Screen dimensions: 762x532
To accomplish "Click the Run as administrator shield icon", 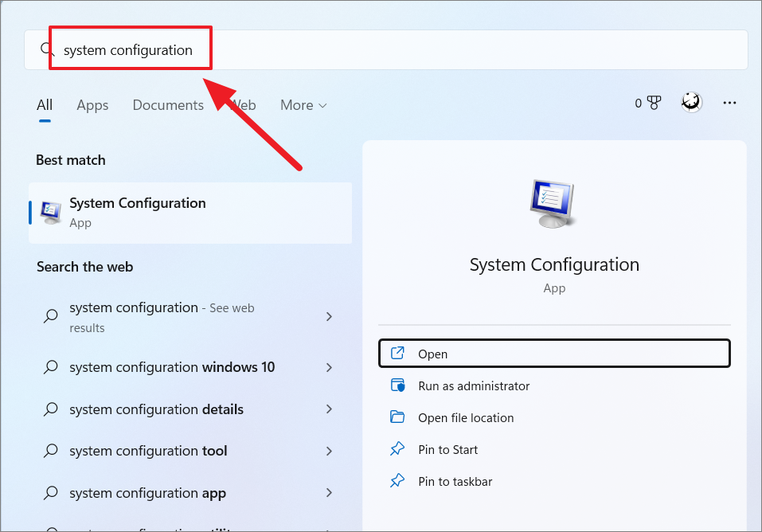I will [x=397, y=385].
